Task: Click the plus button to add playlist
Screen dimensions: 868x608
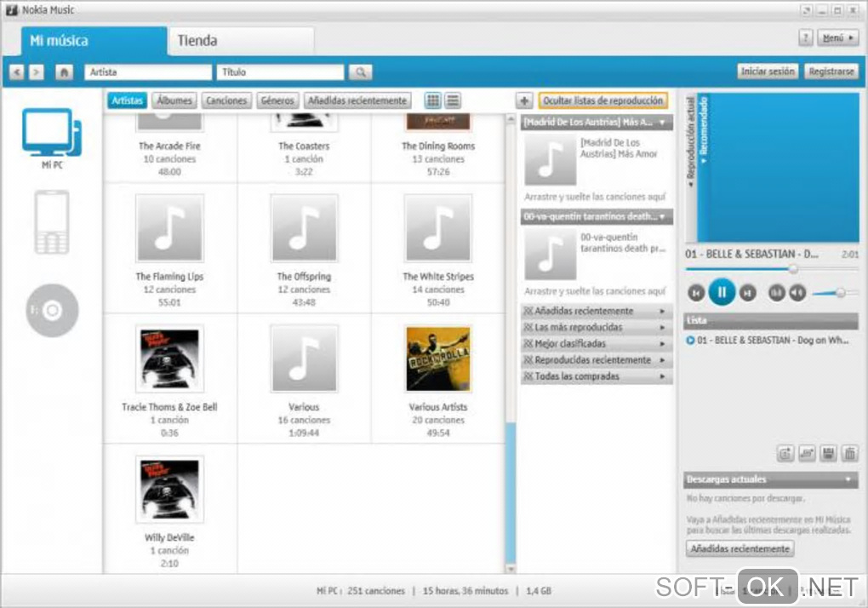Action: [x=524, y=100]
